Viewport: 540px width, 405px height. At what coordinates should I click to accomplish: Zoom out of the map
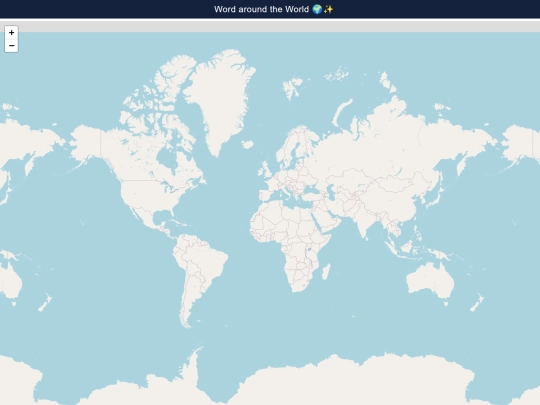click(11, 45)
